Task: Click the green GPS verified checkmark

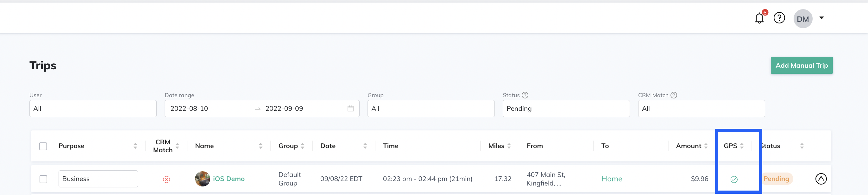Action: (734, 179)
